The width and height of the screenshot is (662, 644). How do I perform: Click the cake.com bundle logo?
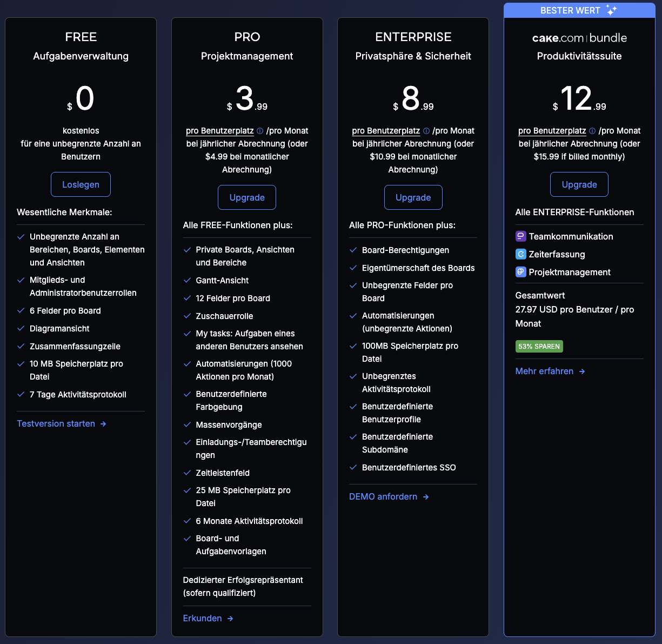579,38
